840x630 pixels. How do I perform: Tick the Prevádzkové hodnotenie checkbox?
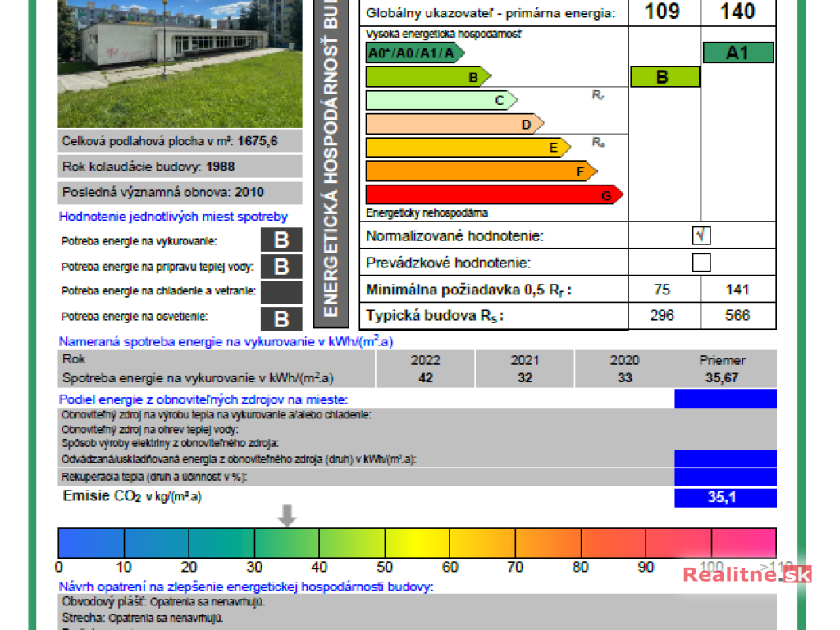701,262
